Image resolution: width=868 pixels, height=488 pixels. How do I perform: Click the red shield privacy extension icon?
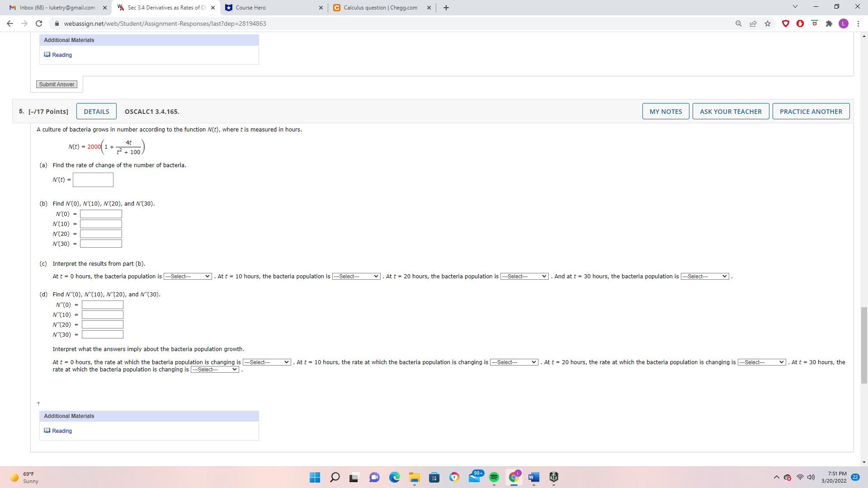786,23
